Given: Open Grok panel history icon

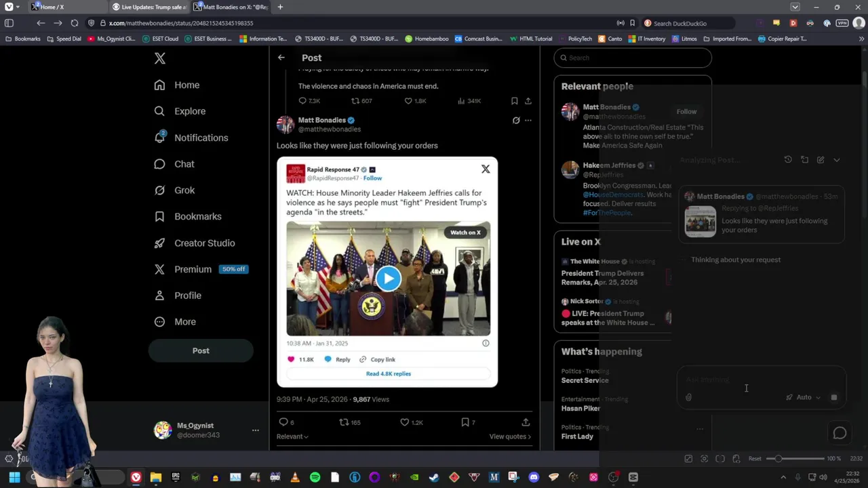Looking at the screenshot, I should click(788, 160).
